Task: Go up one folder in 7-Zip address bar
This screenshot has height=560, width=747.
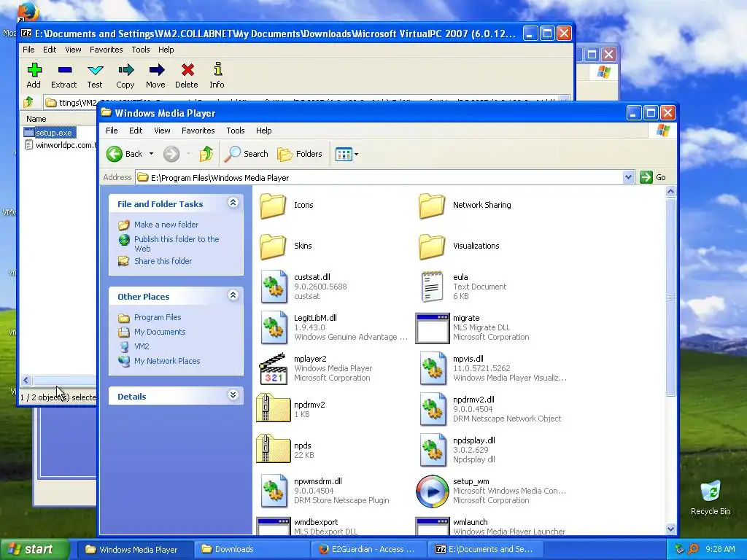Action: click(28, 101)
